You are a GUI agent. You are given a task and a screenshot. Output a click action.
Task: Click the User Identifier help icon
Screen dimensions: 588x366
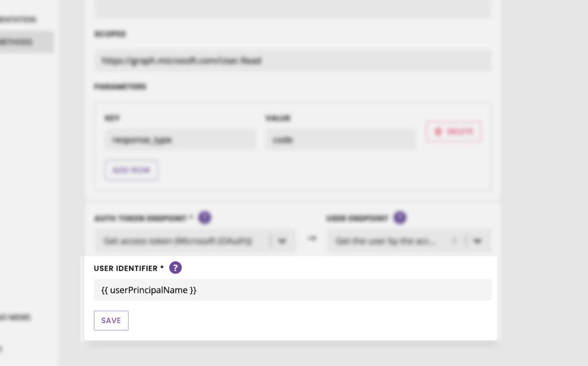click(x=175, y=268)
